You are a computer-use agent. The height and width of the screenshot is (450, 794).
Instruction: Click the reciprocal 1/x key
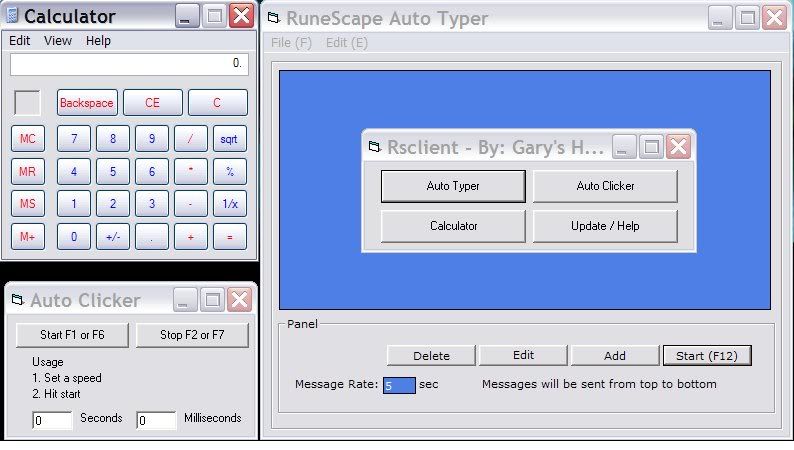tap(230, 203)
